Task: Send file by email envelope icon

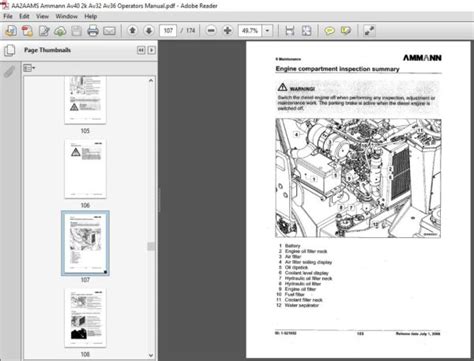Action: (109, 31)
